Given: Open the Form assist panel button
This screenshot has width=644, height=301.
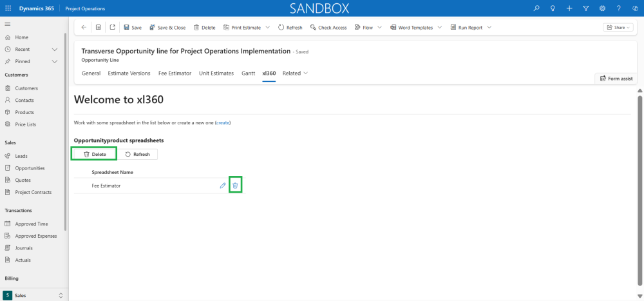Looking at the screenshot, I should (616, 79).
